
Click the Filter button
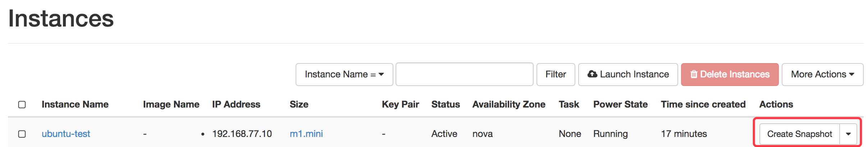click(x=556, y=75)
